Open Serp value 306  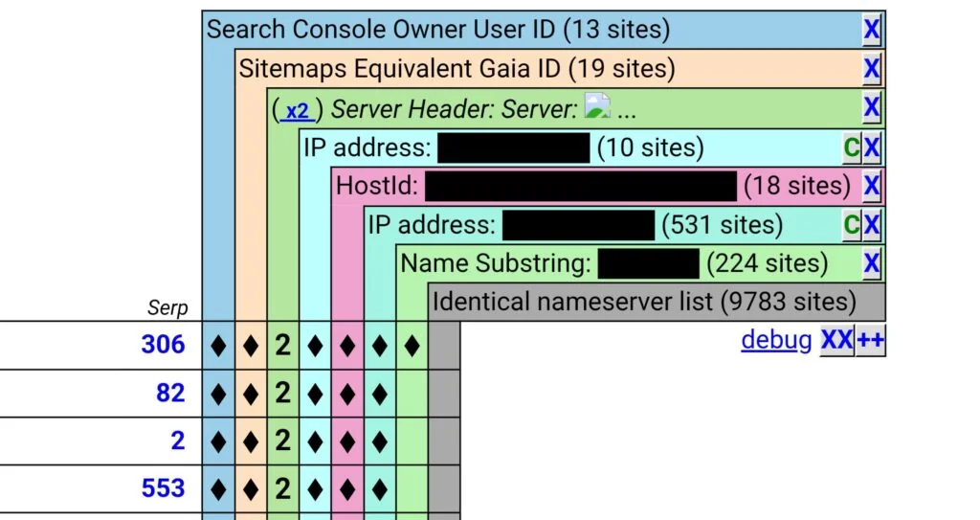tap(163, 344)
